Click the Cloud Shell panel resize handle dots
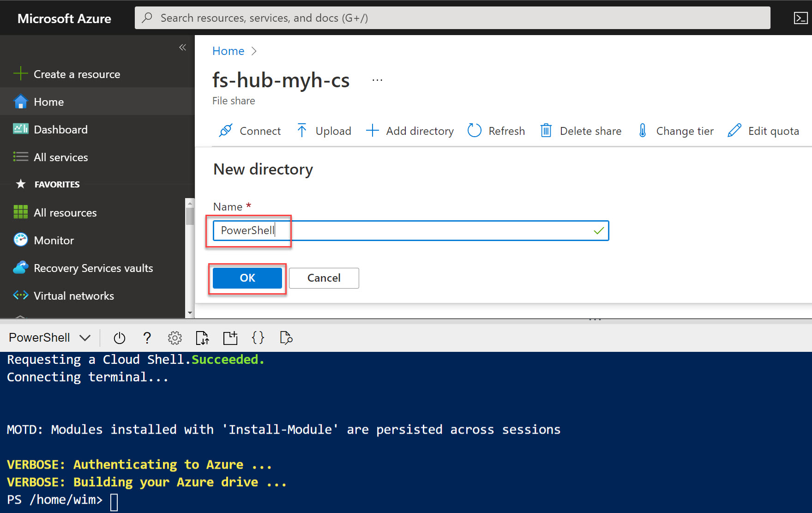 point(595,319)
